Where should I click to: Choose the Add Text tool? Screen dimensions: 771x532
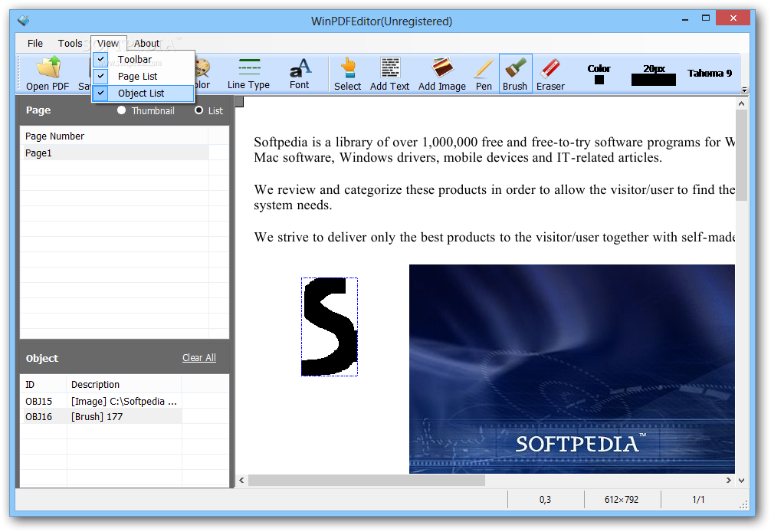(x=389, y=74)
